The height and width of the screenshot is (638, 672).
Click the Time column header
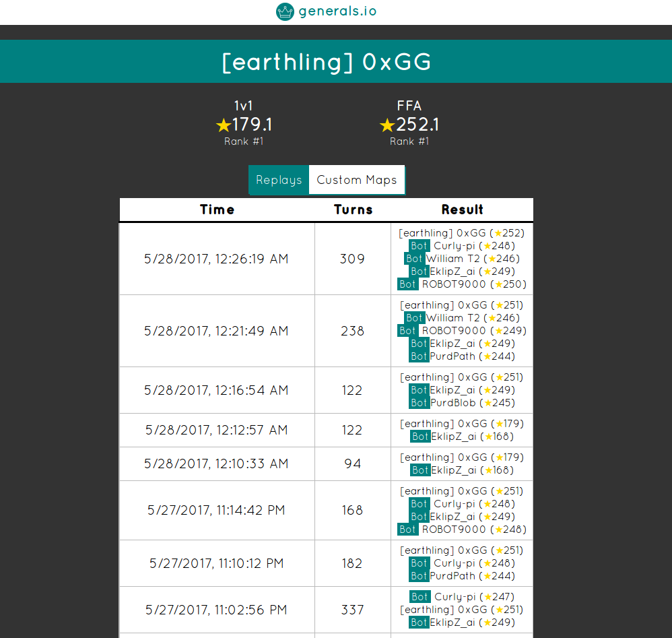point(217,210)
